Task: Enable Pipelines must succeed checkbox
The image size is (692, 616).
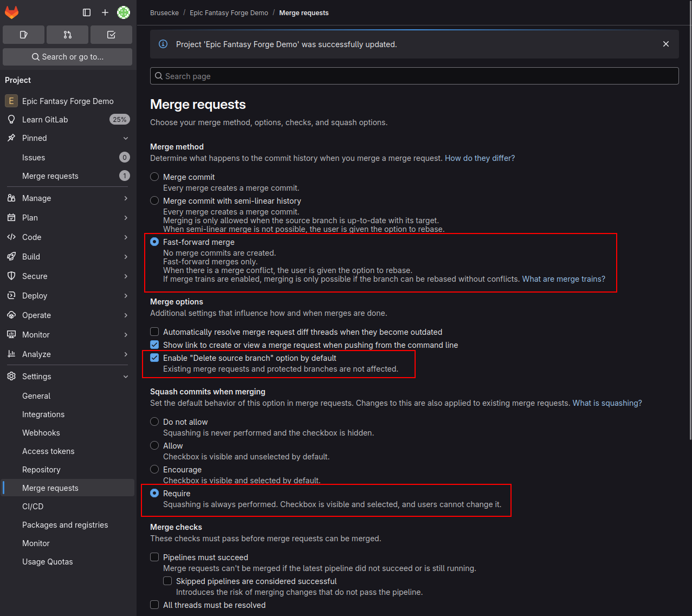Action: [x=154, y=557]
